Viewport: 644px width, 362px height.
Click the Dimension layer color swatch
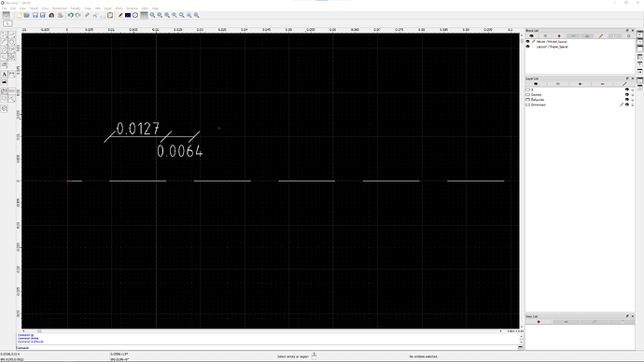(x=527, y=105)
